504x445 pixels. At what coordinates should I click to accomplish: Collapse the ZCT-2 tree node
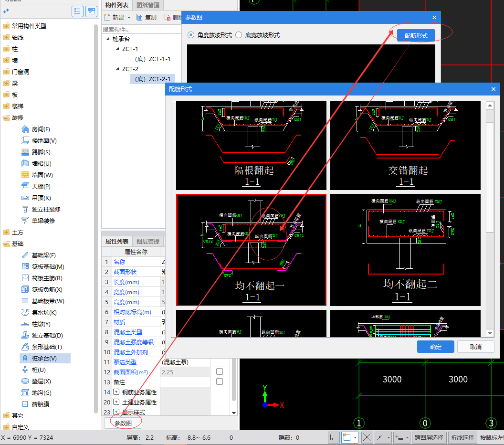pyautogui.click(x=117, y=69)
